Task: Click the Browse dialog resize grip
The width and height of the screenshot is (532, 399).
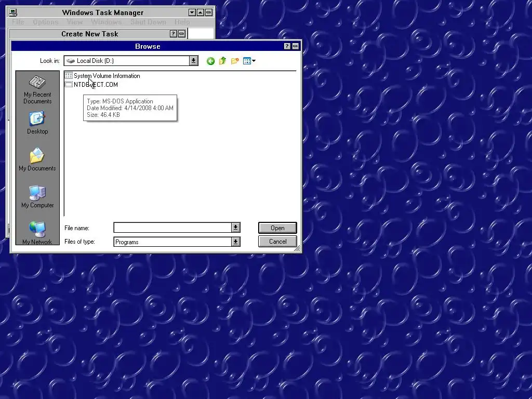Action: pos(297,249)
